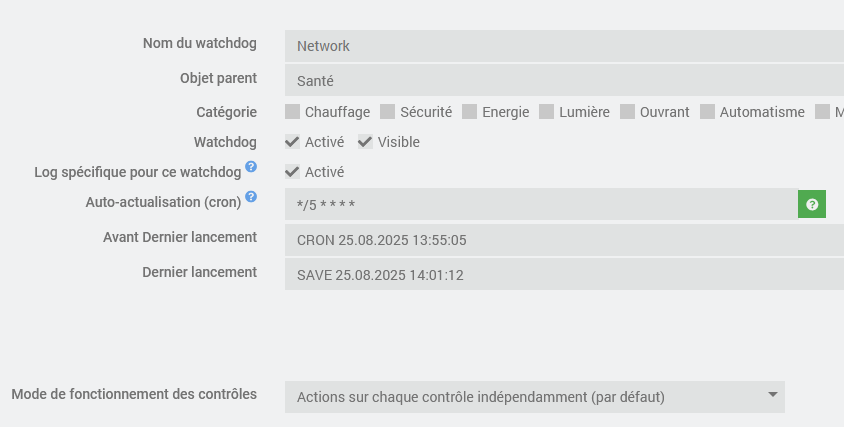Image resolution: width=844 pixels, height=427 pixels.
Task: Click the dropdown arrow of control mode selector
Action: (x=772, y=395)
